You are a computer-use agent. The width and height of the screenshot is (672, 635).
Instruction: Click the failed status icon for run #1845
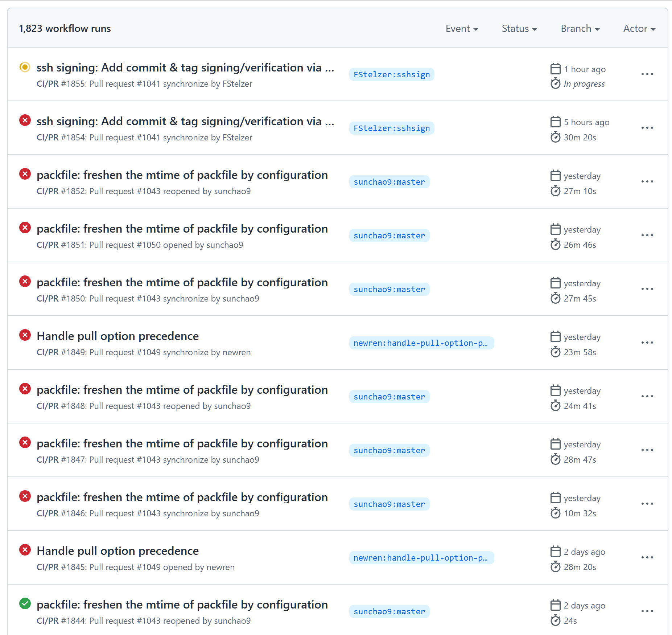(25, 550)
